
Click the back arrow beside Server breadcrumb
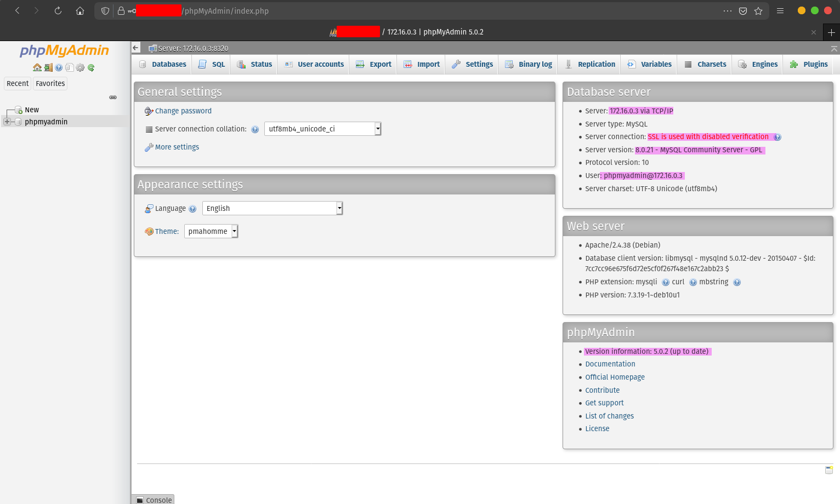point(136,48)
